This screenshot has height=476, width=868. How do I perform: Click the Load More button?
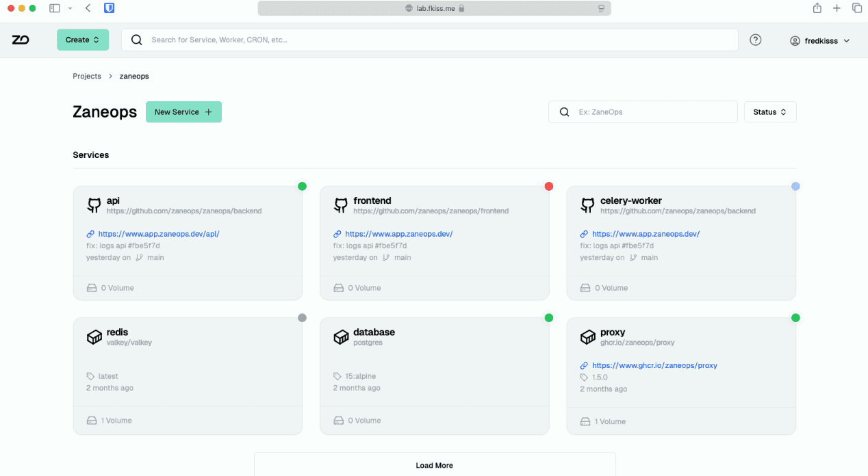click(435, 465)
